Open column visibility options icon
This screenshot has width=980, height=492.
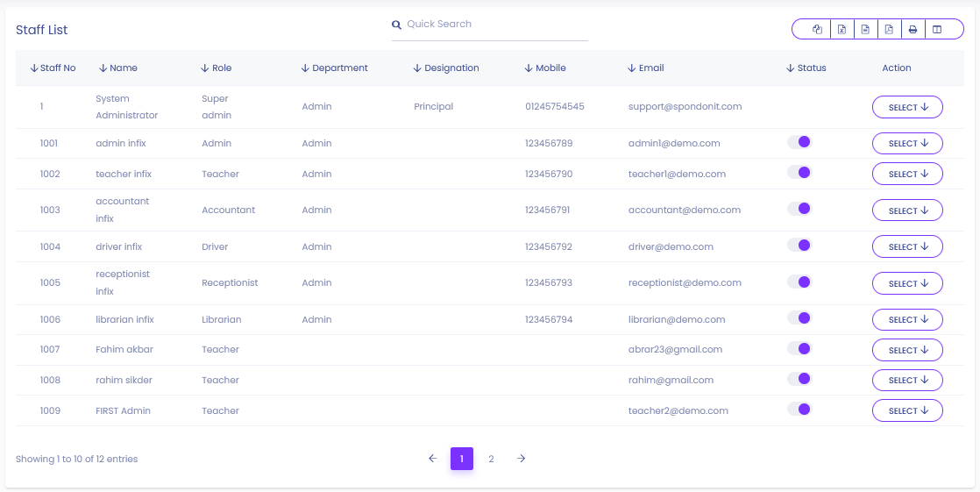tap(937, 30)
